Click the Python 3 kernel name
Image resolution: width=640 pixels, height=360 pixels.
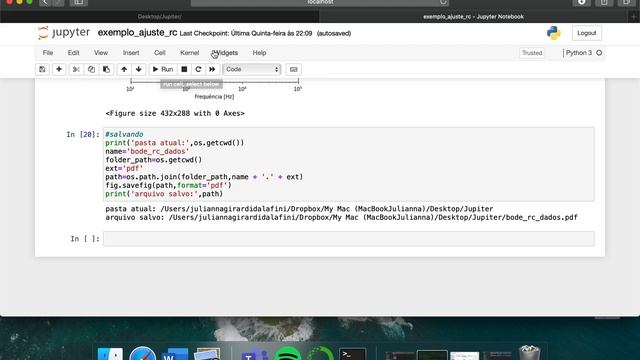coord(579,53)
